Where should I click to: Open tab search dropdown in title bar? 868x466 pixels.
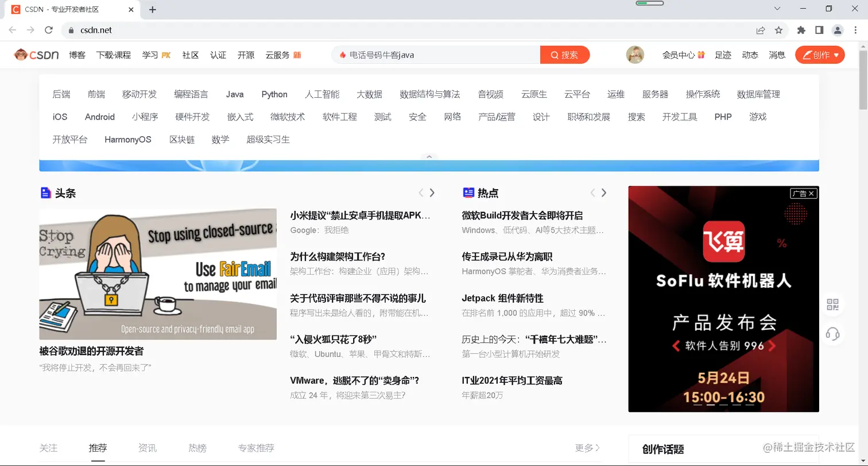(778, 9)
